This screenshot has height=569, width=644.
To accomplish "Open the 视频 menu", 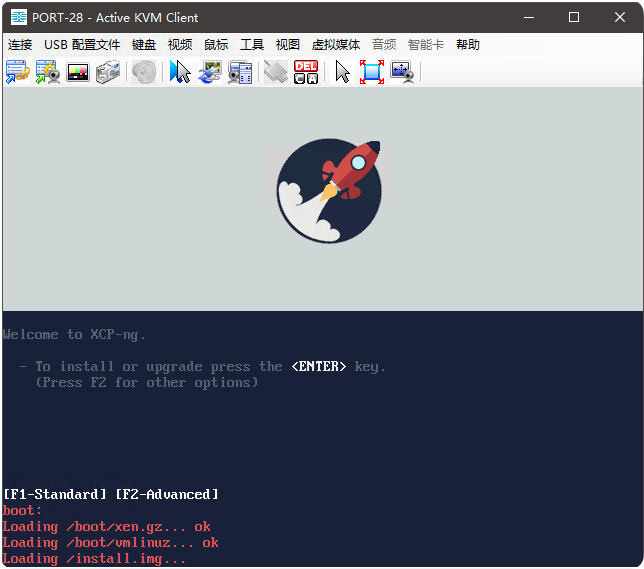I will coord(180,44).
